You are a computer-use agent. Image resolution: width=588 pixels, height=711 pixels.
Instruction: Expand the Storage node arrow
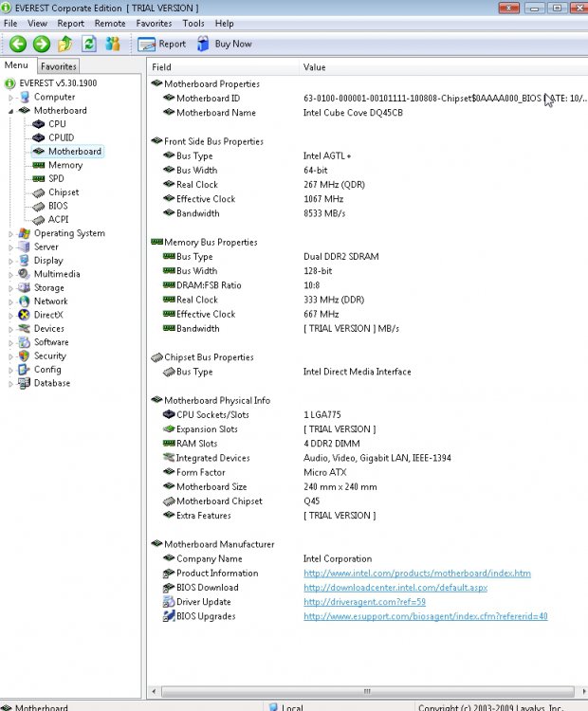[10, 288]
